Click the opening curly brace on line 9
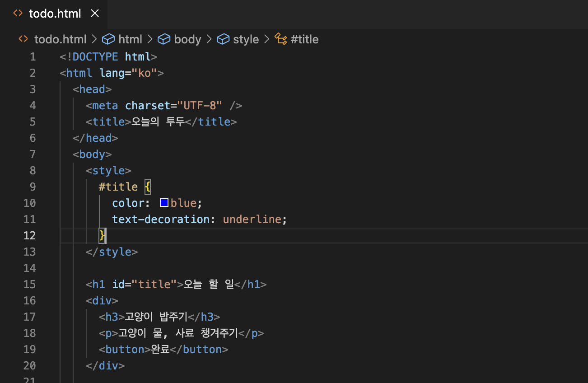Viewport: 588px width, 383px height. coord(148,187)
